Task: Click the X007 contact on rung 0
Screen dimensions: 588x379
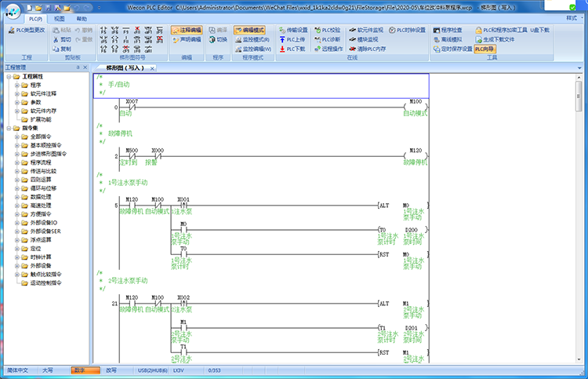Action: click(132, 106)
